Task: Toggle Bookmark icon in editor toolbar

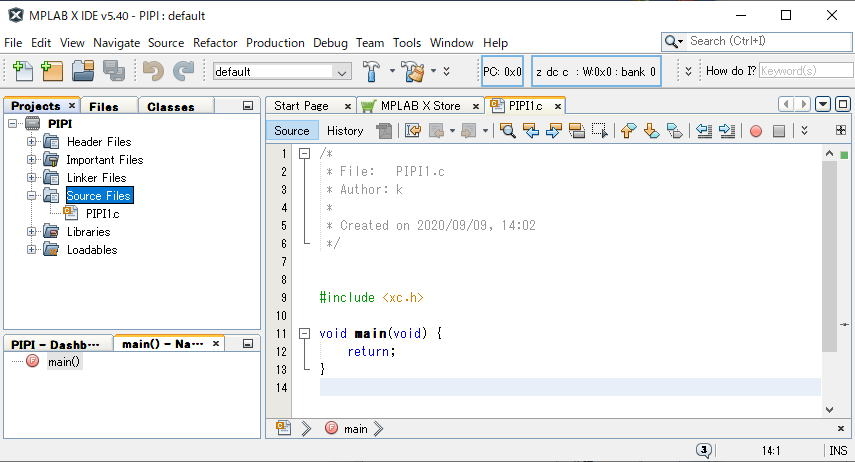Action: pos(675,131)
